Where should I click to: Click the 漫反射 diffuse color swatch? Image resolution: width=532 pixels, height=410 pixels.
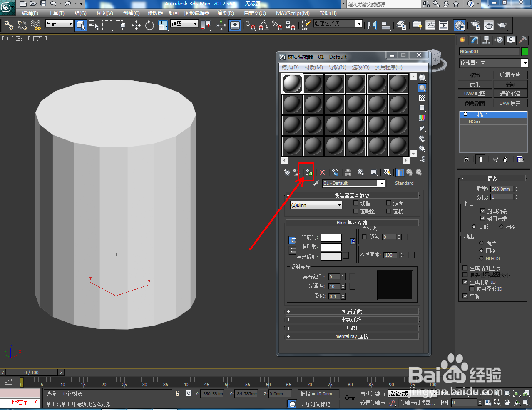331,247
